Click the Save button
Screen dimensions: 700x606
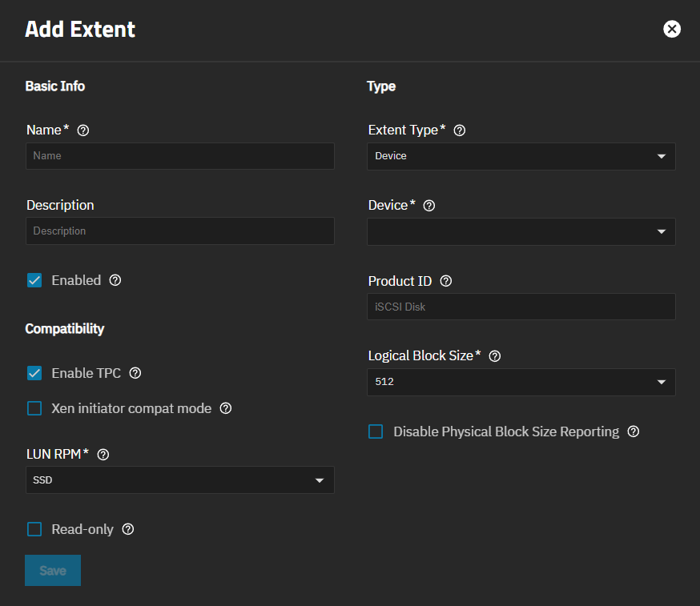52,570
